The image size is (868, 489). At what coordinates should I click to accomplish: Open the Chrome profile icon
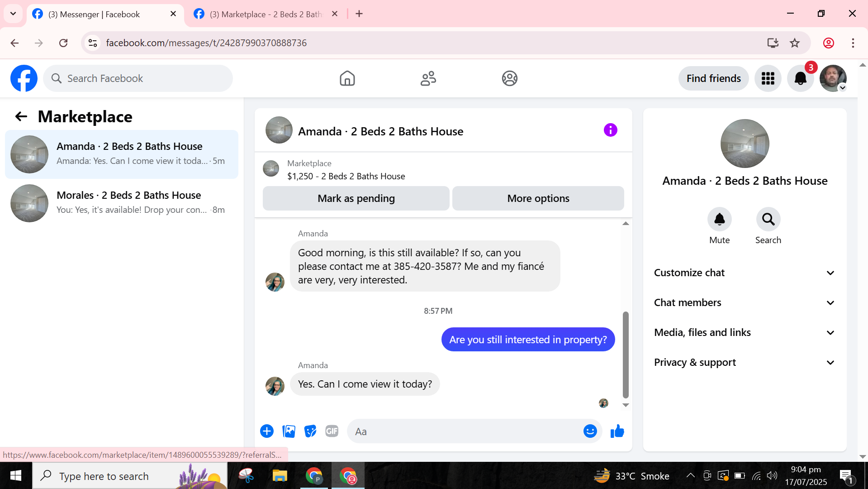(828, 43)
